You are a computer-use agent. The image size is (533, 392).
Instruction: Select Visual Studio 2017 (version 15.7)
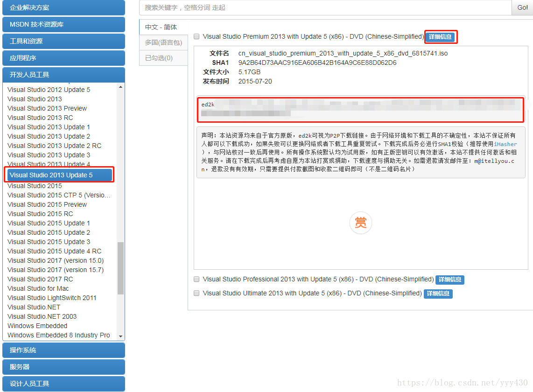pos(56,270)
